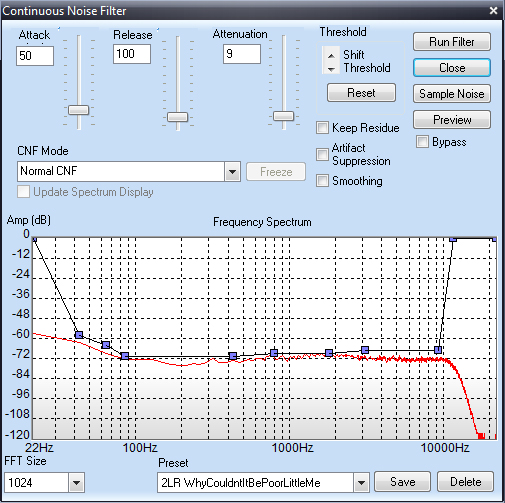The image size is (505, 503).
Task: Open the CNF Mode dropdown
Action: [x=232, y=172]
